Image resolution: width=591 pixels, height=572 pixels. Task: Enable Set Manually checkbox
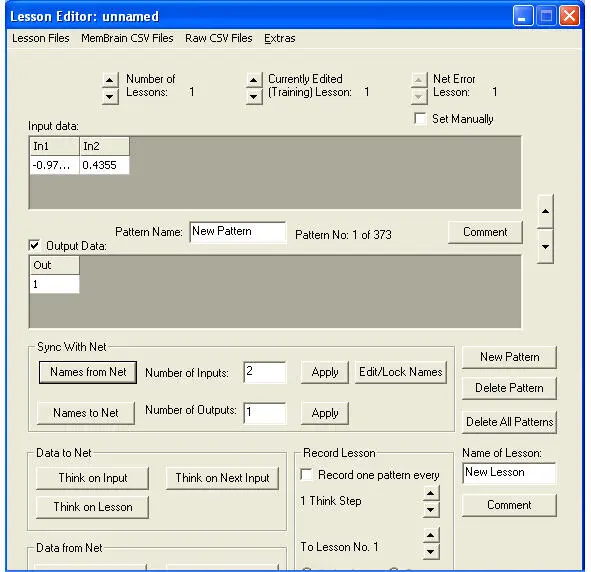pos(420,118)
